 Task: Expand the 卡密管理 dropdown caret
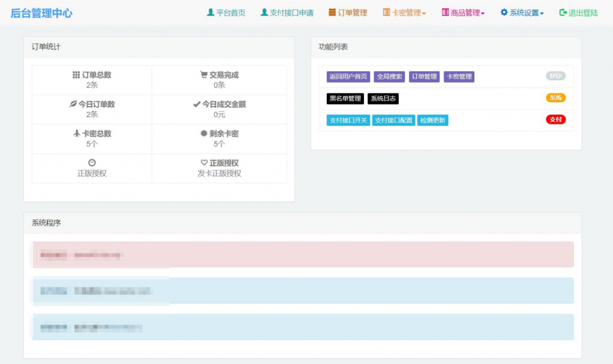(424, 14)
